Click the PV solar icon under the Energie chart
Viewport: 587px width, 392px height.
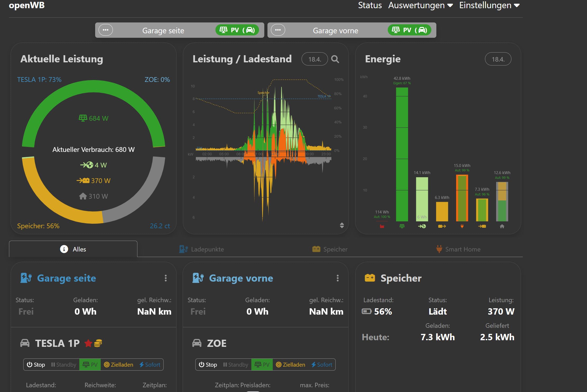[x=402, y=226]
